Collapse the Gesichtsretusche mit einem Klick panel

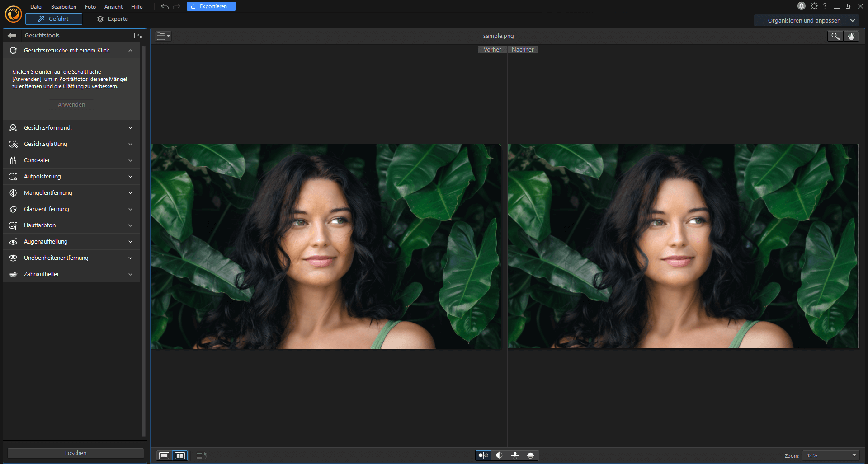(130, 50)
